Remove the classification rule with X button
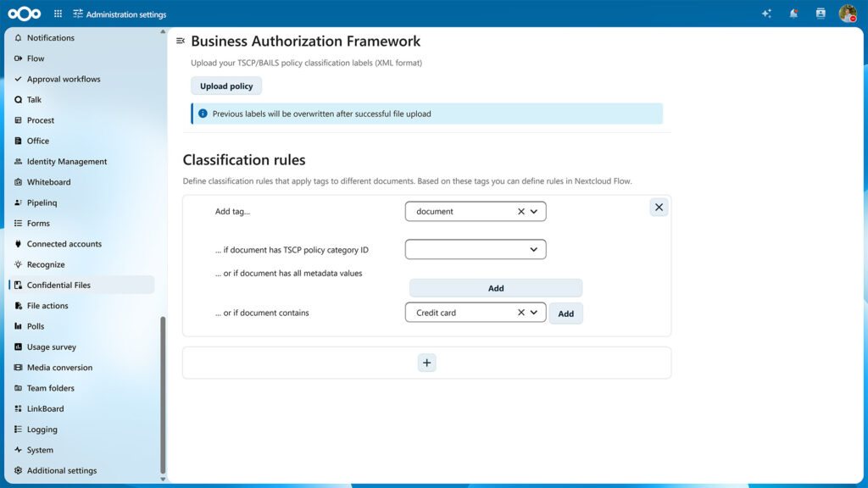 point(659,208)
